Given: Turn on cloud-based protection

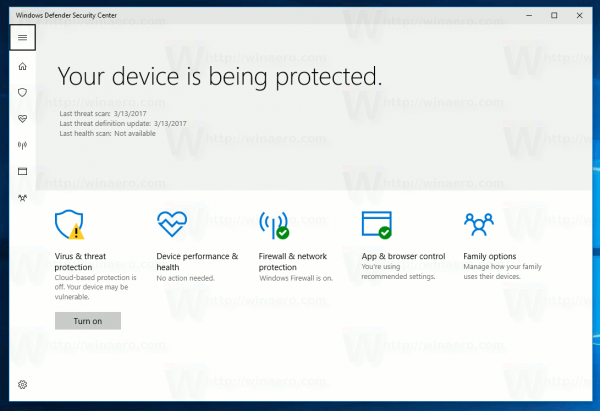Looking at the screenshot, I should coord(88,321).
